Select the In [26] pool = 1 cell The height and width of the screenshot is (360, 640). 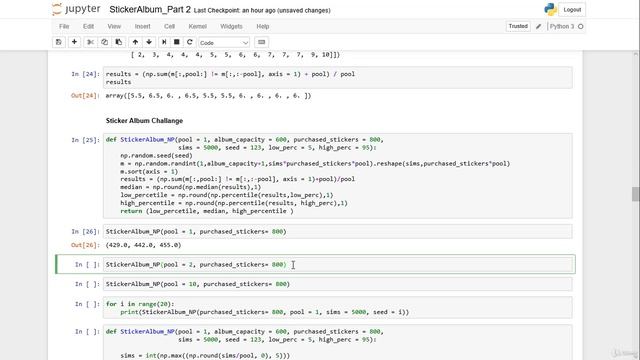click(338, 231)
